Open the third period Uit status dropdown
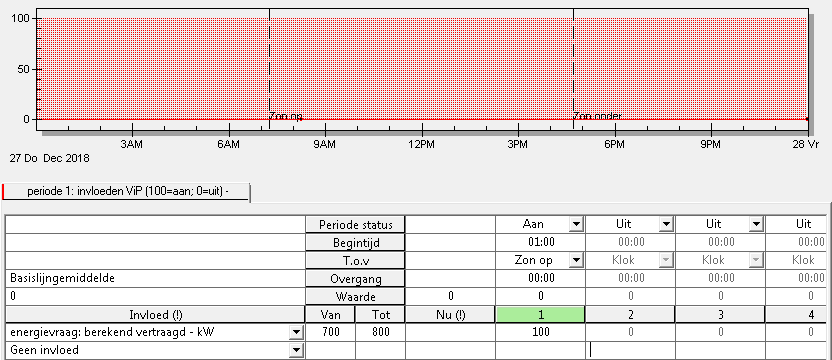 pos(756,225)
